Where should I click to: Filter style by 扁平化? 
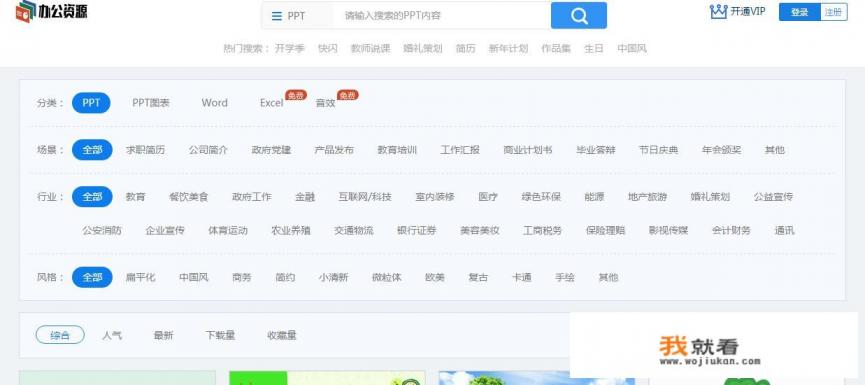pos(141,277)
